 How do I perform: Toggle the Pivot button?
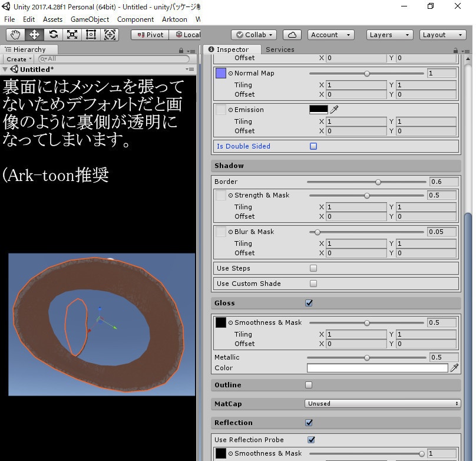(x=150, y=35)
